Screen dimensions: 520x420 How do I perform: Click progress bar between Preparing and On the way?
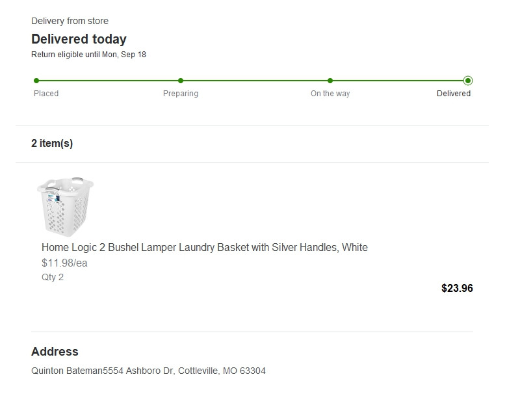(x=255, y=81)
